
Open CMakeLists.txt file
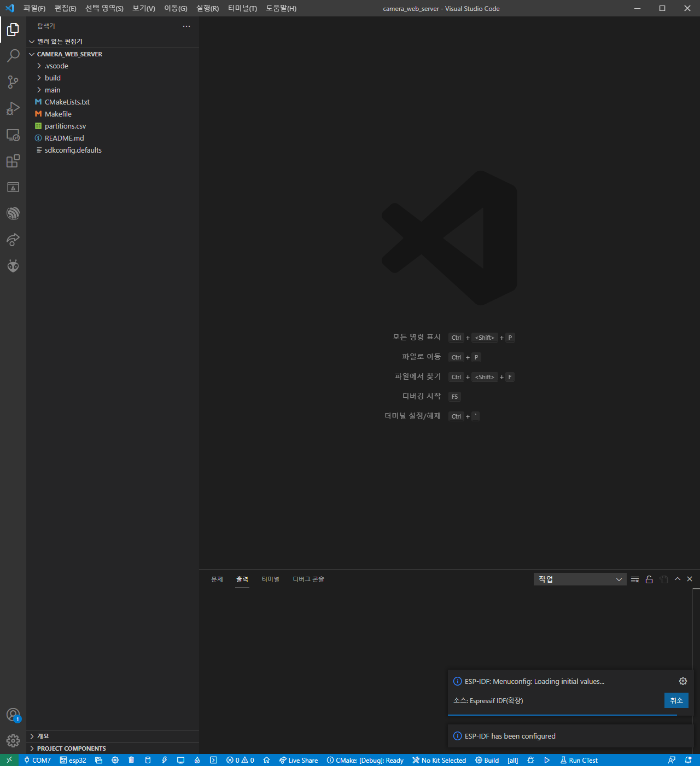tap(113, 102)
